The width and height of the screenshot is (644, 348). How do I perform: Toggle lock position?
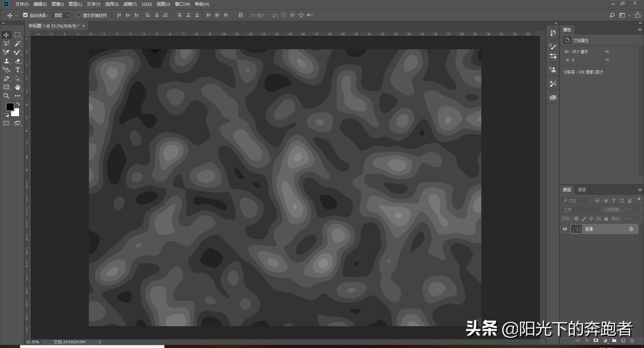tap(591, 219)
